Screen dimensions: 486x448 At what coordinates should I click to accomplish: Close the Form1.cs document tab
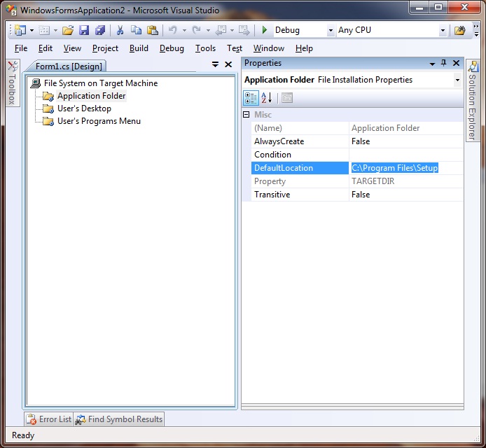click(x=228, y=64)
